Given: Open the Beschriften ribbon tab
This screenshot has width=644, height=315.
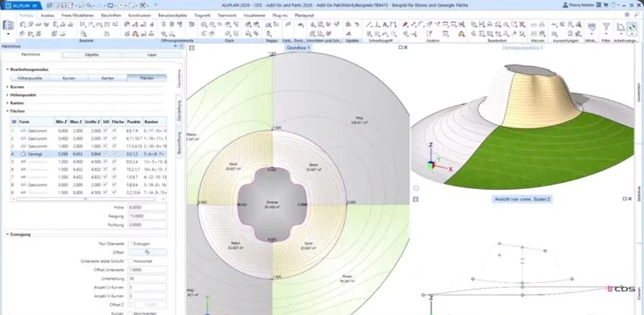Looking at the screenshot, I should (111, 15).
